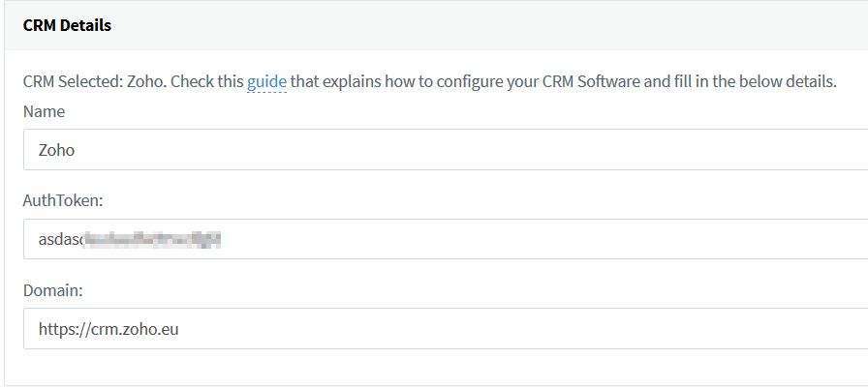Click the "Name" field label
868x389 pixels.
pyautogui.click(x=44, y=111)
